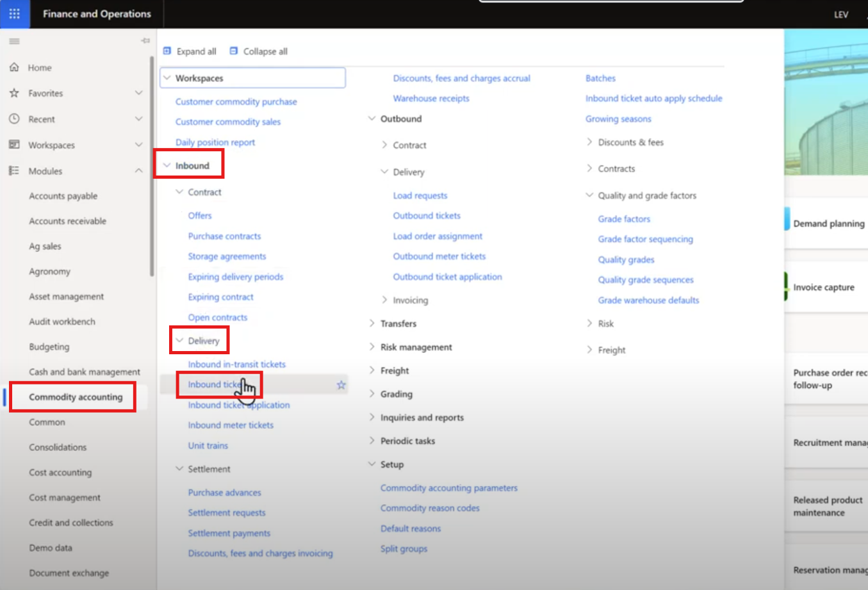The image size is (868, 590).
Task: Mark Inbound tickets as favorite with star
Action: coord(341,385)
